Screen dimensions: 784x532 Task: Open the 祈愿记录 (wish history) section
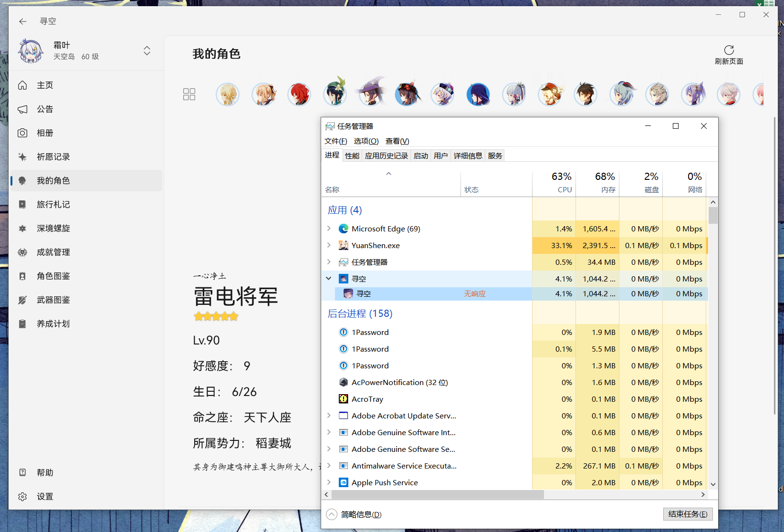(52, 156)
